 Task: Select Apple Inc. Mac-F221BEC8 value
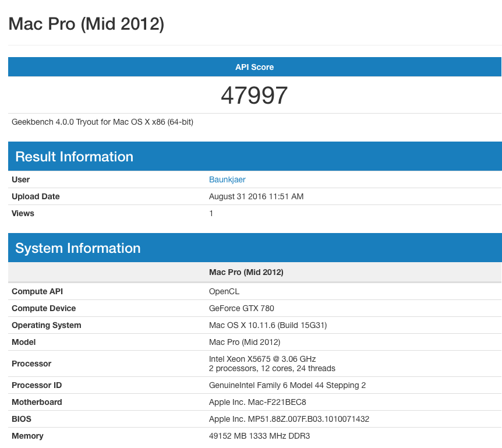257,402
